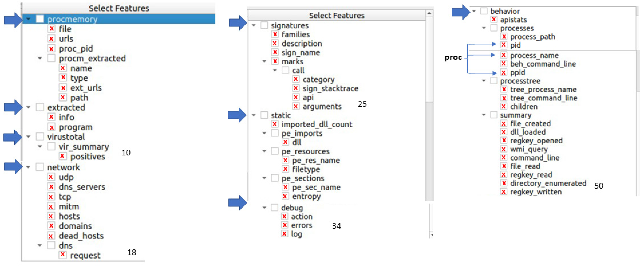The image size is (644, 266).
Task: Select the errors row under debug
Action: (x=301, y=225)
